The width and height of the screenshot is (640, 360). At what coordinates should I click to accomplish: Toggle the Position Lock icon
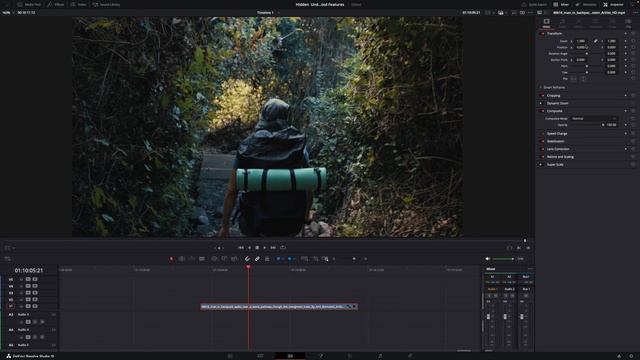[267, 259]
